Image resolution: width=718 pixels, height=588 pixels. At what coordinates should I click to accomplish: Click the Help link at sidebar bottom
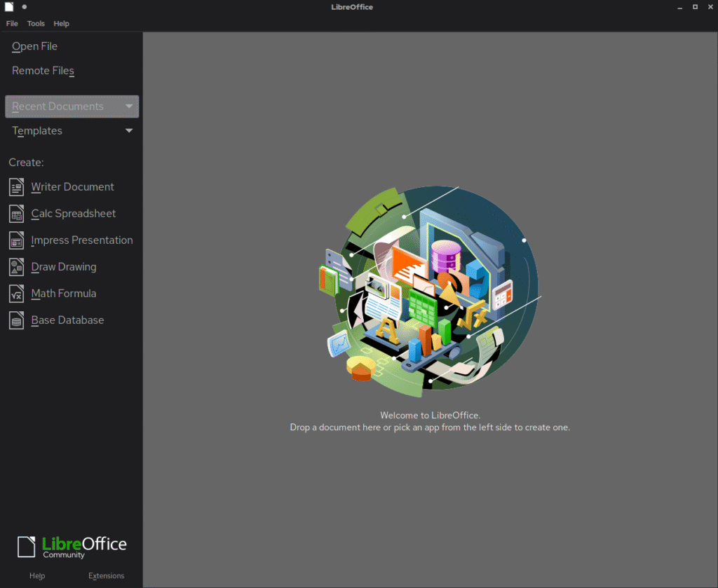coord(37,575)
